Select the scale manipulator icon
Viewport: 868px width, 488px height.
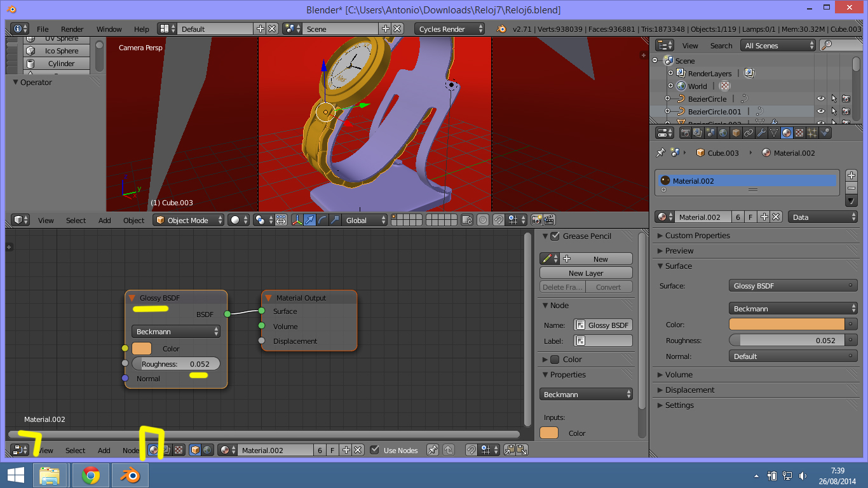[x=335, y=220]
